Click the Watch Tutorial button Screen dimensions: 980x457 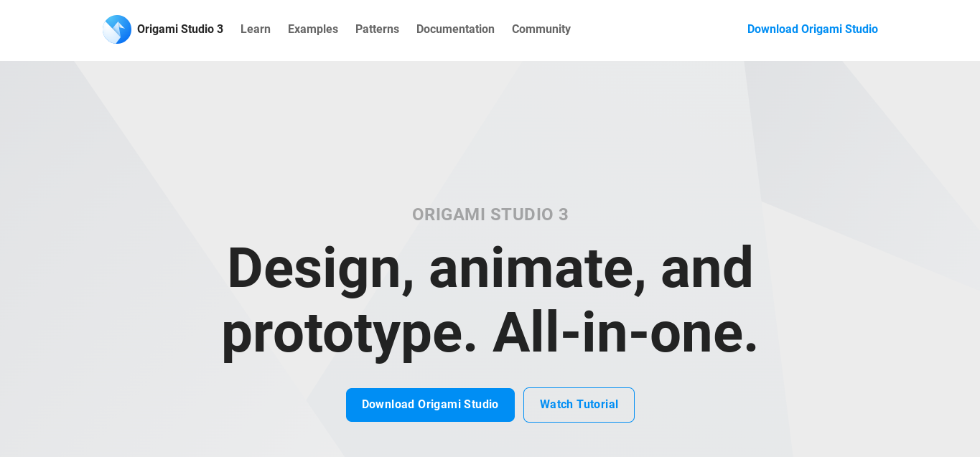579,405
